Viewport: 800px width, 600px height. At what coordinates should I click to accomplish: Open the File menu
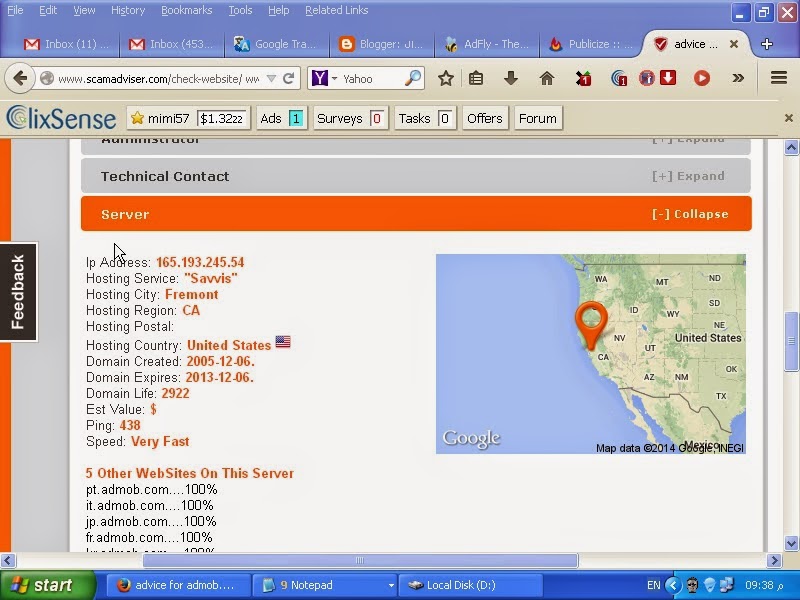(x=15, y=10)
